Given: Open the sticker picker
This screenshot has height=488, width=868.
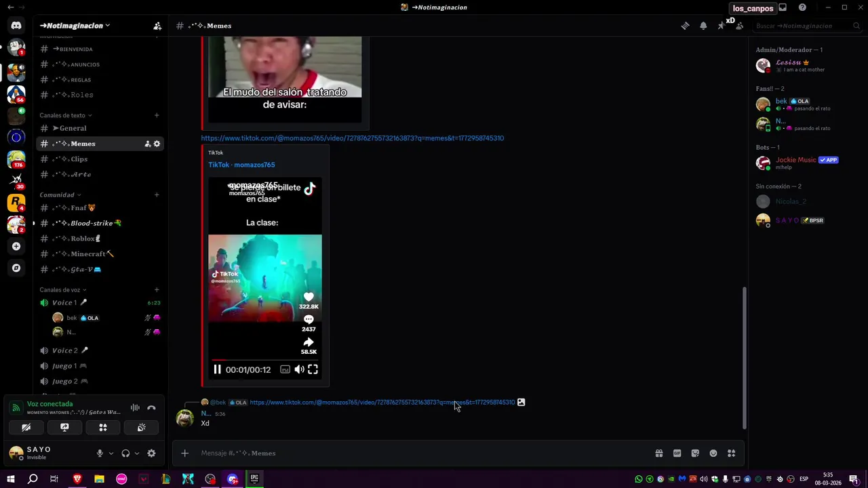Looking at the screenshot, I should (695, 453).
